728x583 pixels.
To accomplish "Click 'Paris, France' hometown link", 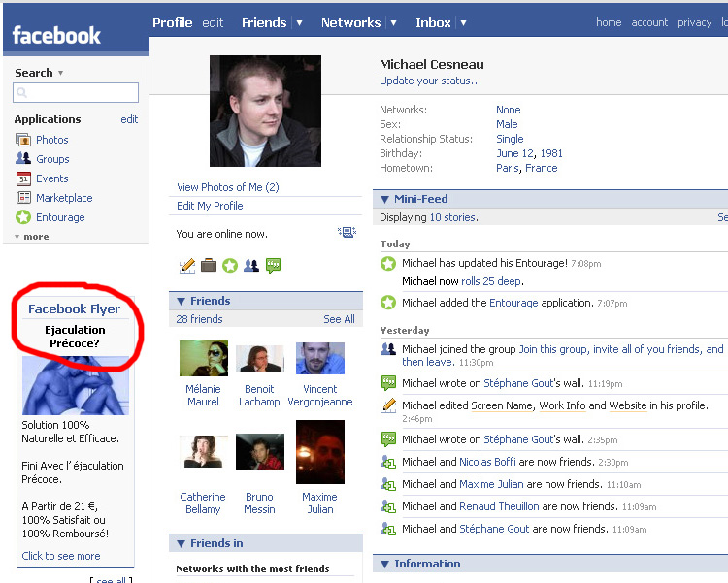I will tap(526, 168).
